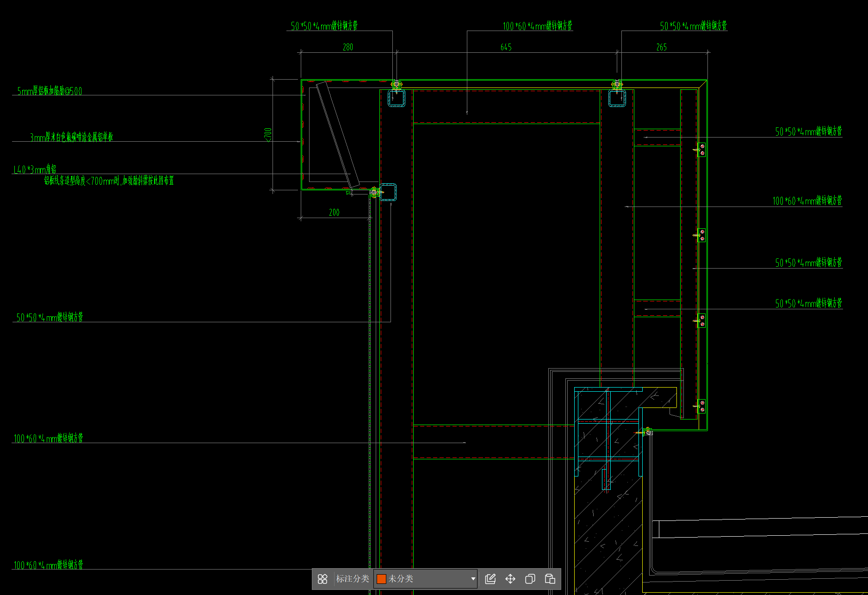Select the move annotation cross-arrows icon

510,579
